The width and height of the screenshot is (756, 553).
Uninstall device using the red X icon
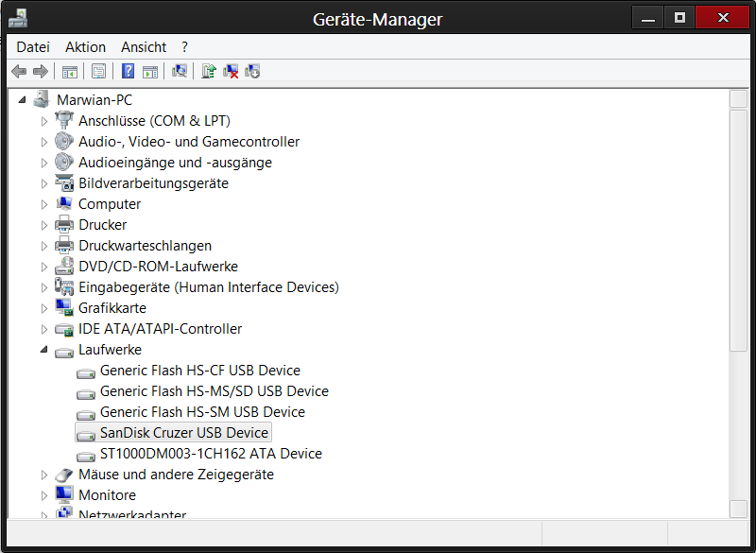231,71
